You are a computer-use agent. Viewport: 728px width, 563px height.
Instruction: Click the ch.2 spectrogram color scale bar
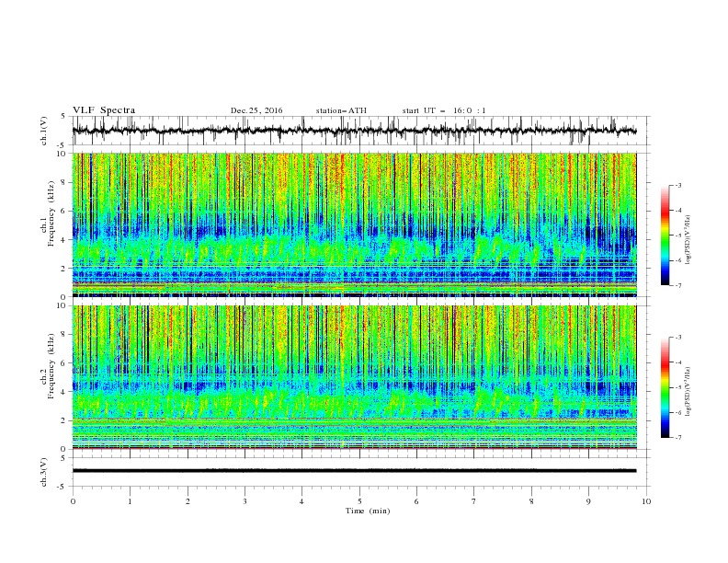coord(665,387)
